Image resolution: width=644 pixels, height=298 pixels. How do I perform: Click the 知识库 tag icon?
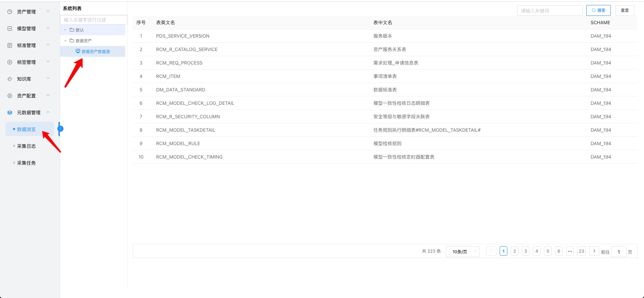[10, 79]
